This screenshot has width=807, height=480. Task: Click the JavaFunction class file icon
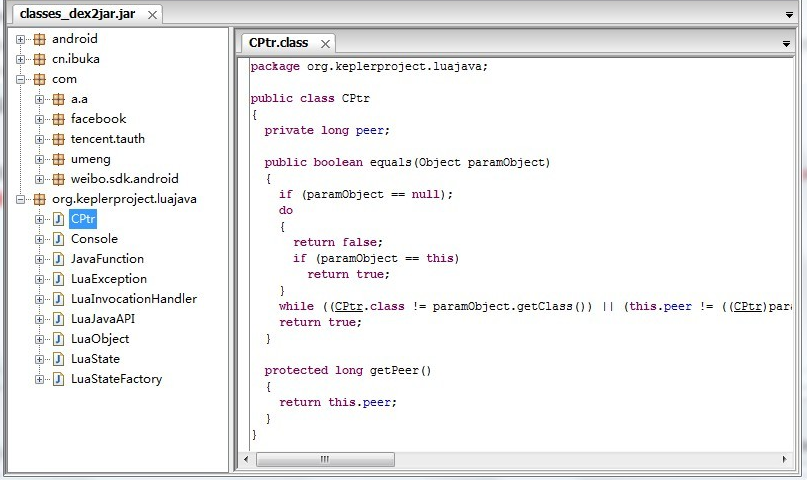[x=59, y=259]
